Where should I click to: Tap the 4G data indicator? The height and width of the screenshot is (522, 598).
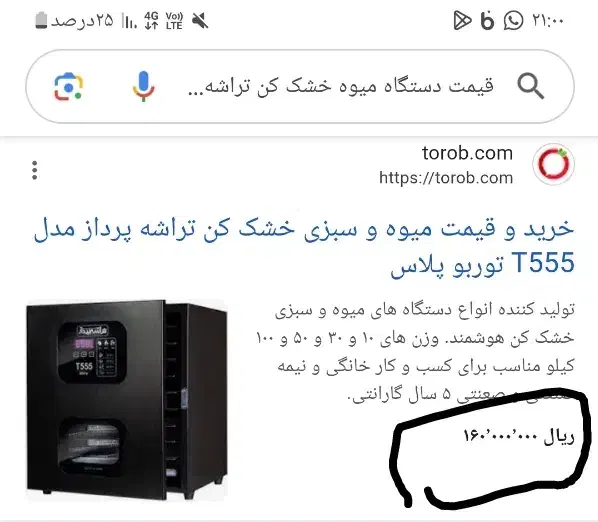[x=151, y=21]
